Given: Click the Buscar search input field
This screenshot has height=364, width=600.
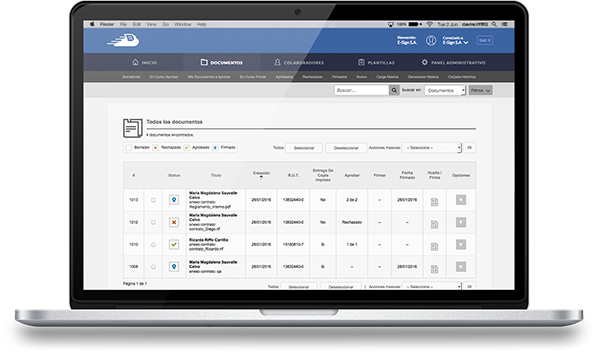Looking at the screenshot, I should click(x=362, y=90).
